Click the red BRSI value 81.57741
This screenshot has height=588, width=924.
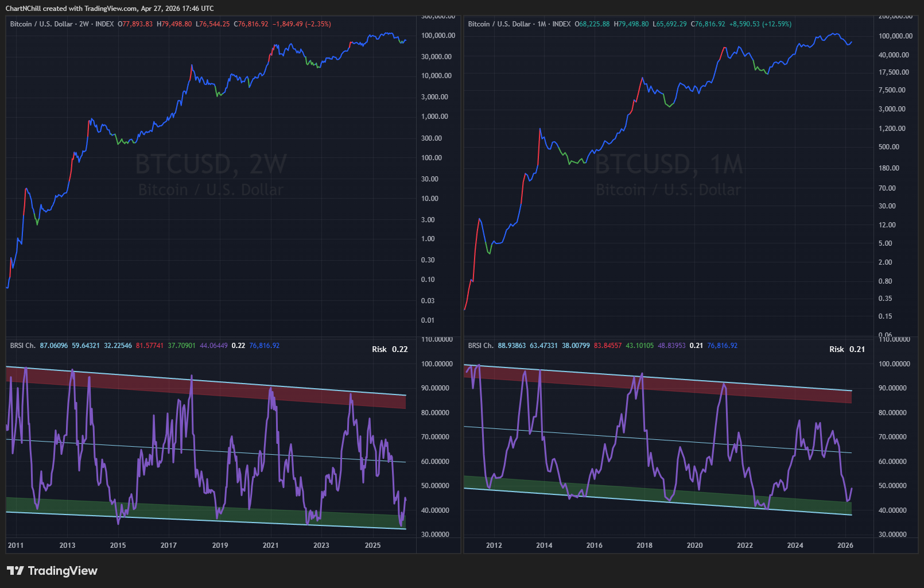[x=150, y=346]
